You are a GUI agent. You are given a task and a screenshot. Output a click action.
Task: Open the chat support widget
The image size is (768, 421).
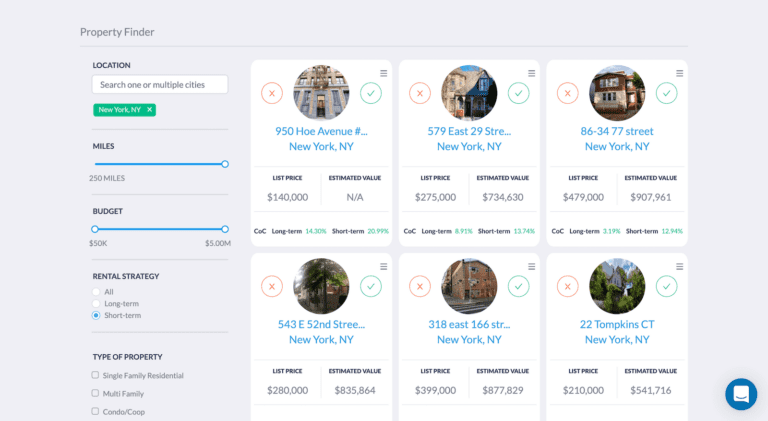[x=741, y=394]
